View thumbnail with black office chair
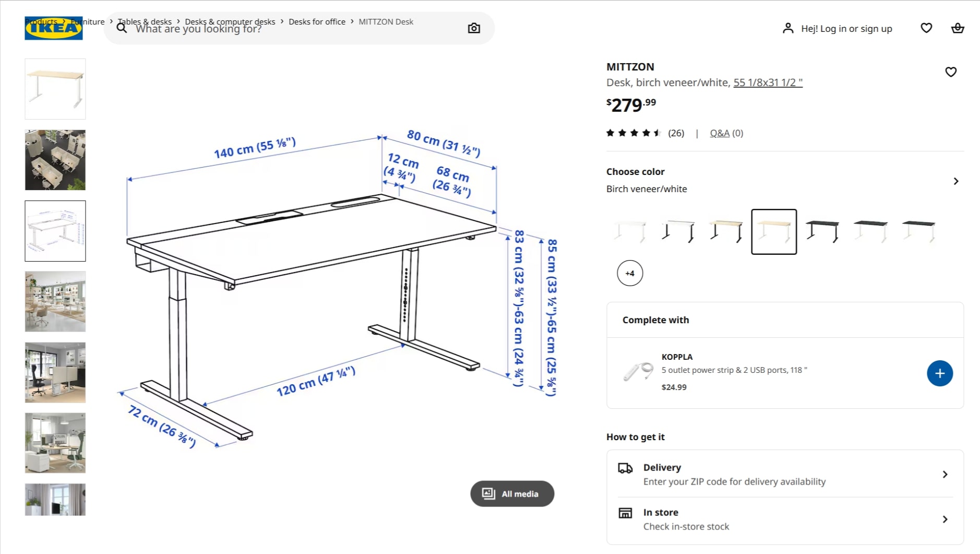Image resolution: width=980 pixels, height=554 pixels. 55,373
